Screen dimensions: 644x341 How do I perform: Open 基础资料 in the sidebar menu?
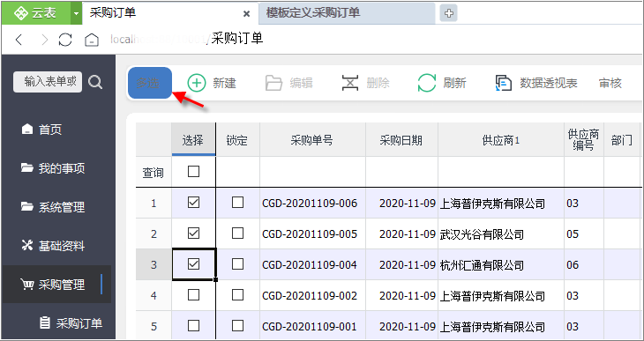[x=53, y=246]
